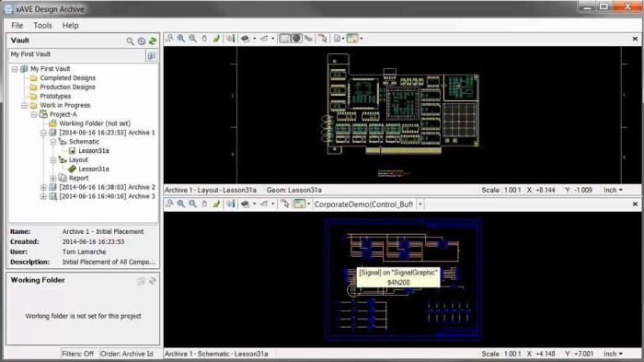This screenshot has width=644, height=362.
Task: Expand the Archive 2 tree node
Action: click(43, 188)
